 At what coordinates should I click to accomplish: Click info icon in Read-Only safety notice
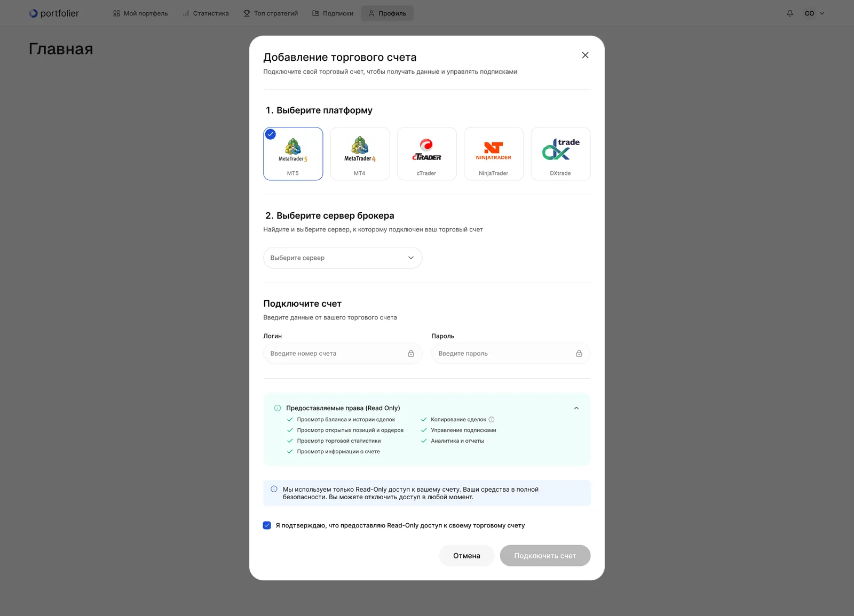point(274,489)
